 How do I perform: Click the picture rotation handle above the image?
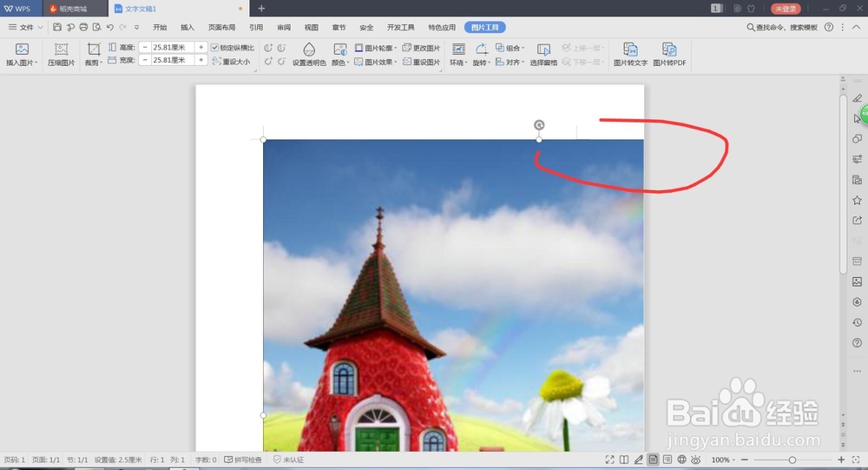click(539, 125)
